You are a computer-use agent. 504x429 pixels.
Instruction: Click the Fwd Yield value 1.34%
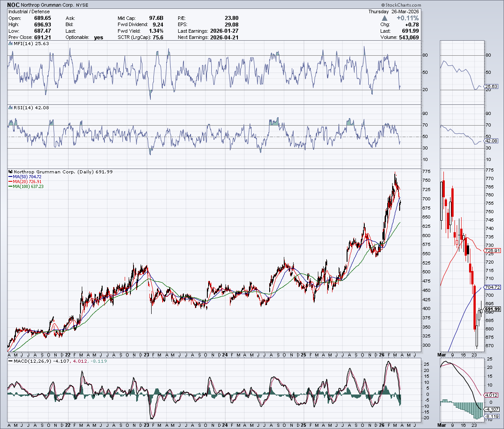click(x=156, y=31)
